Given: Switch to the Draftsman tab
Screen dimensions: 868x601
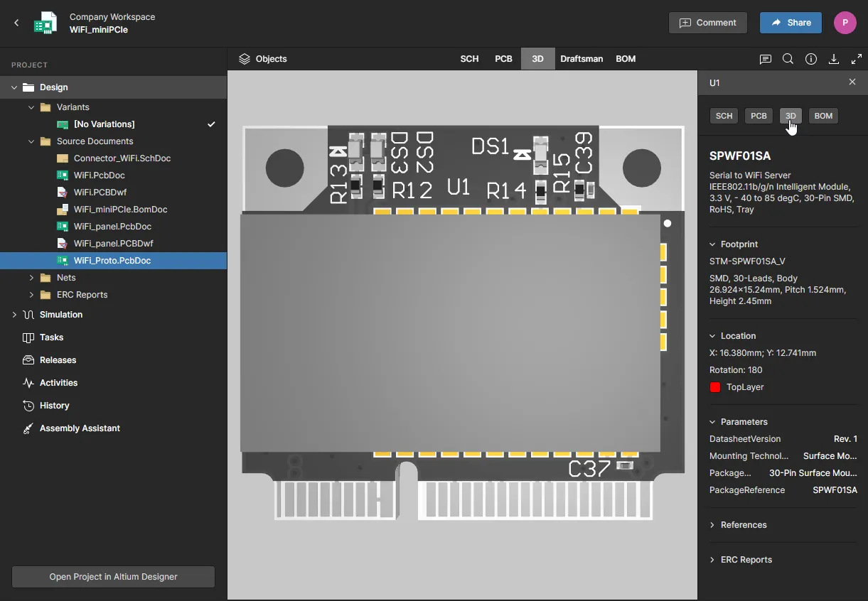Looking at the screenshot, I should point(582,59).
